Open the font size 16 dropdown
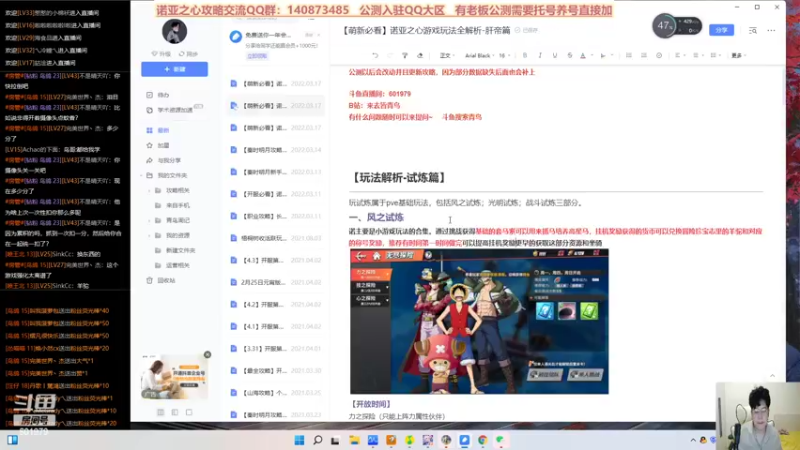 pyautogui.click(x=505, y=55)
